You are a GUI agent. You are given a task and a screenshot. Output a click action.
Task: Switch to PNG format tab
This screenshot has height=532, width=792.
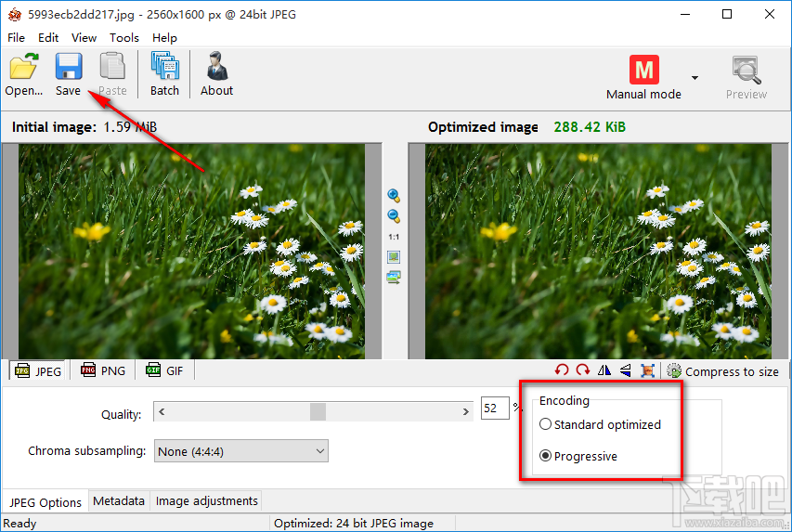[x=103, y=370]
